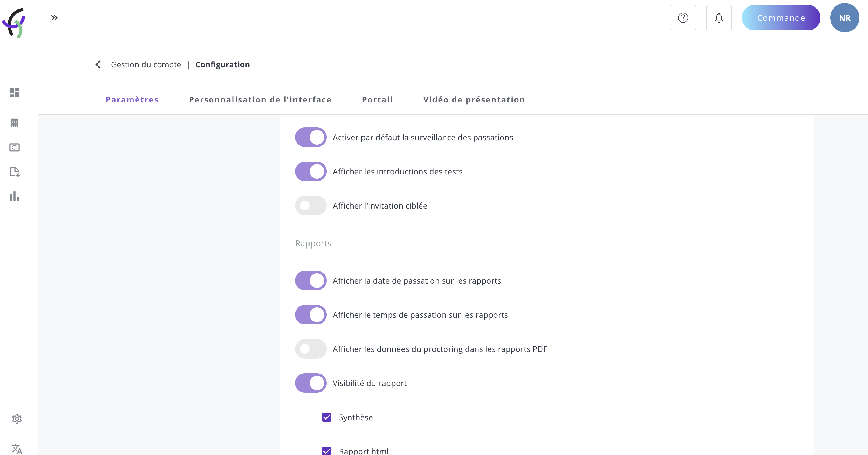Image resolution: width=868 pixels, height=455 pixels.
Task: Toggle Afficher la date de passation
Action: [311, 281]
